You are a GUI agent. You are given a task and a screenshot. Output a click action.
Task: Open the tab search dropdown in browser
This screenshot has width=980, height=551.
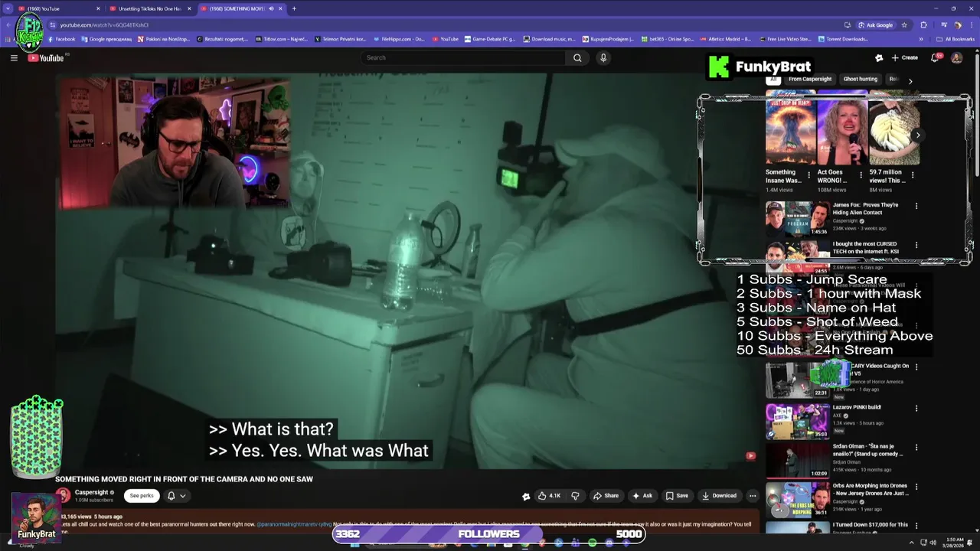(7, 8)
